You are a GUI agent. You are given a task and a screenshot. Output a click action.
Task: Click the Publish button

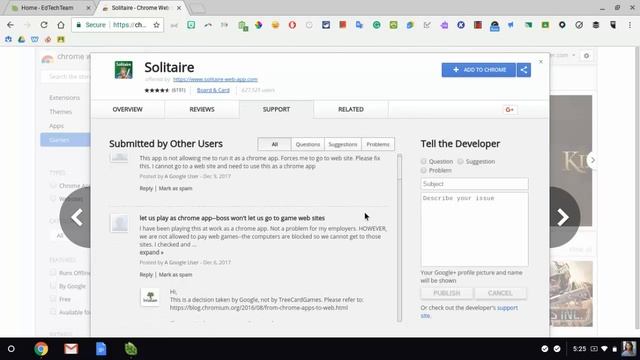coord(447,293)
